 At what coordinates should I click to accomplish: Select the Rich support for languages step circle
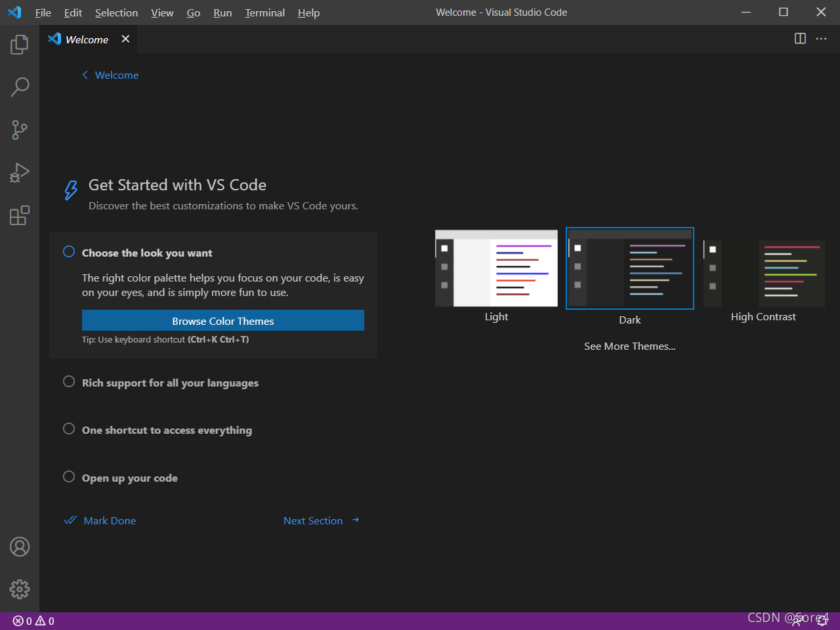[69, 381]
